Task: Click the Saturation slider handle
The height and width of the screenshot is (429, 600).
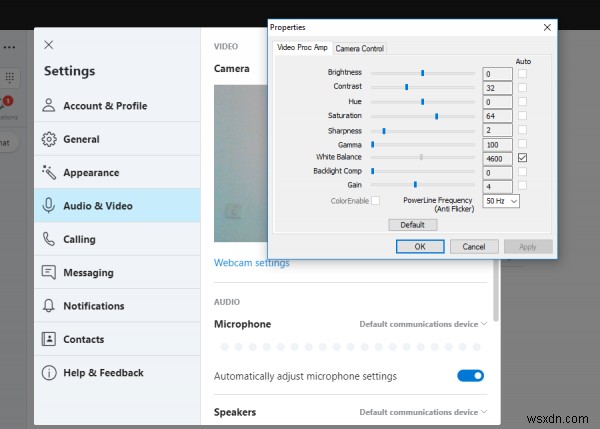Action: click(437, 116)
